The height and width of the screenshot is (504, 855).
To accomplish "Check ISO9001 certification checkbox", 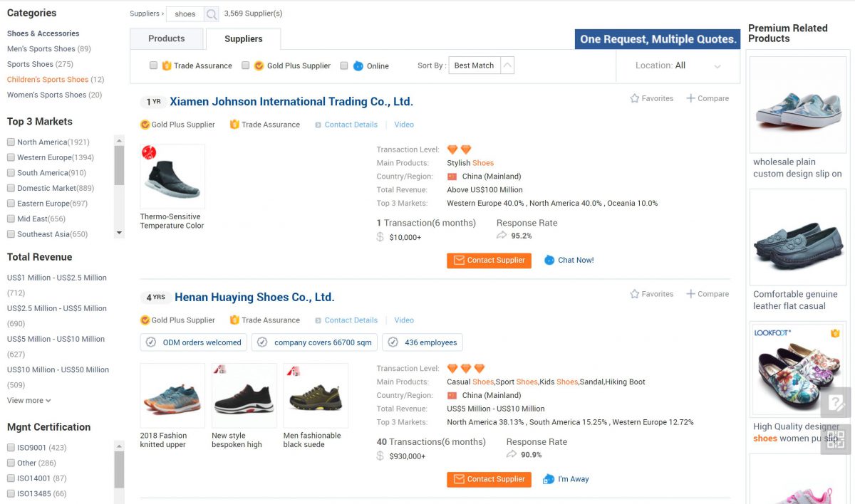I will (x=11, y=448).
